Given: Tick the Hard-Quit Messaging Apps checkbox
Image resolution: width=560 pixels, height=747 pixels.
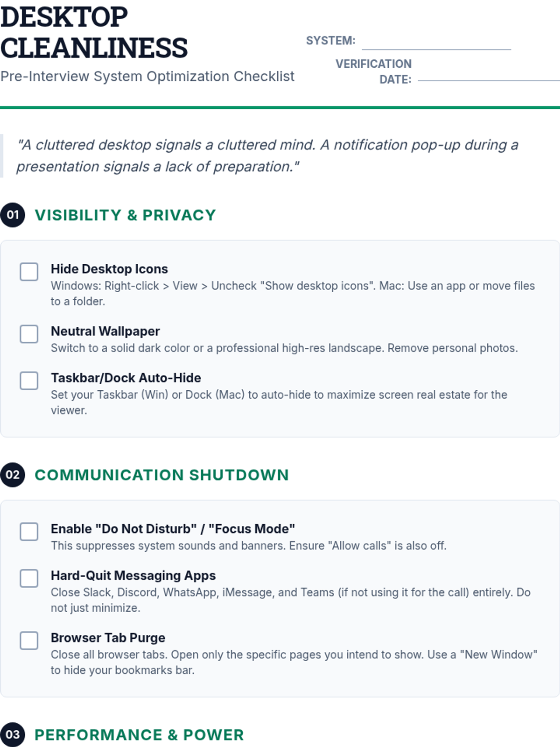Looking at the screenshot, I should point(29,578).
